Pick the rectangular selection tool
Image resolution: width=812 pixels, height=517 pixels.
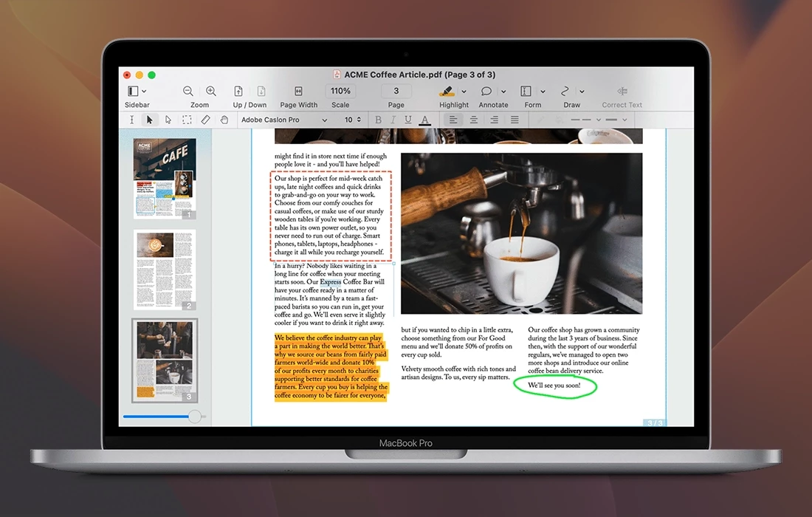tap(187, 120)
